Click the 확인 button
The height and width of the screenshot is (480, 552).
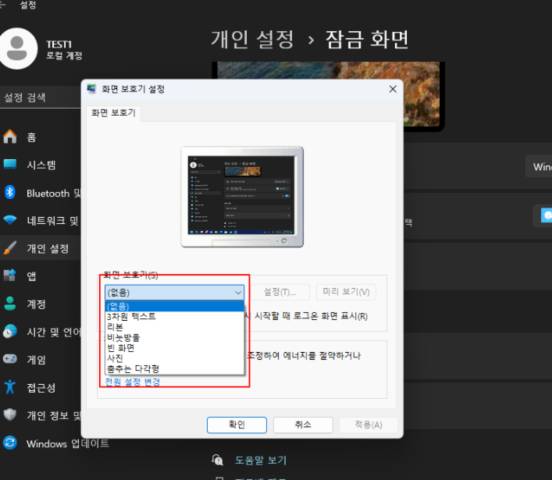237,425
